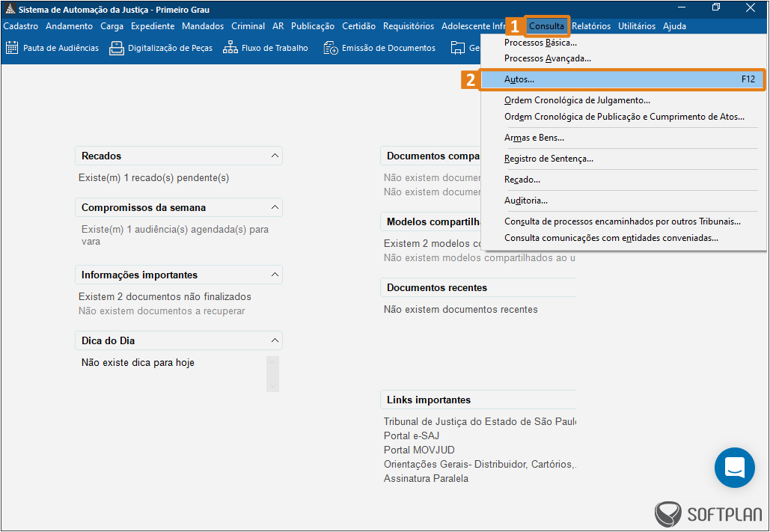Click Digitalização de Peças toolbar label
This screenshot has width=770, height=532.
[x=171, y=48]
